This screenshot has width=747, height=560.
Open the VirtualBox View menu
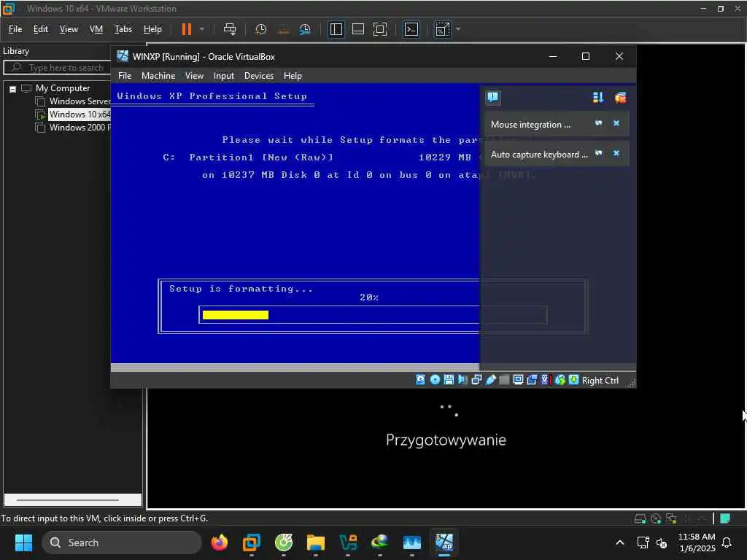pyautogui.click(x=194, y=76)
